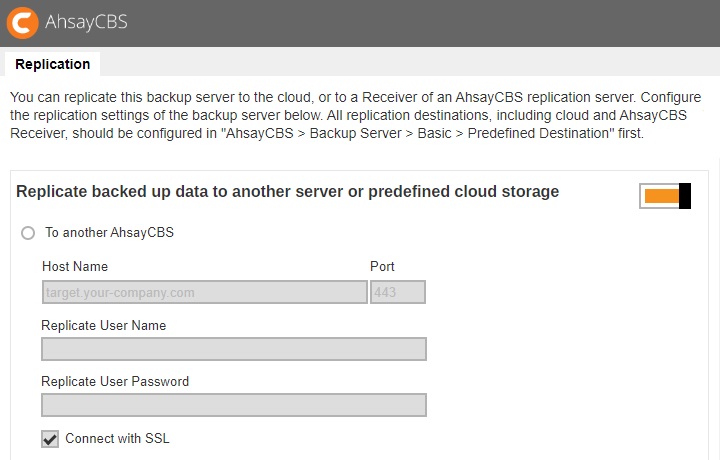Screen dimensions: 720x460
Task: Click the Replicate User Name label
Action: (x=104, y=325)
